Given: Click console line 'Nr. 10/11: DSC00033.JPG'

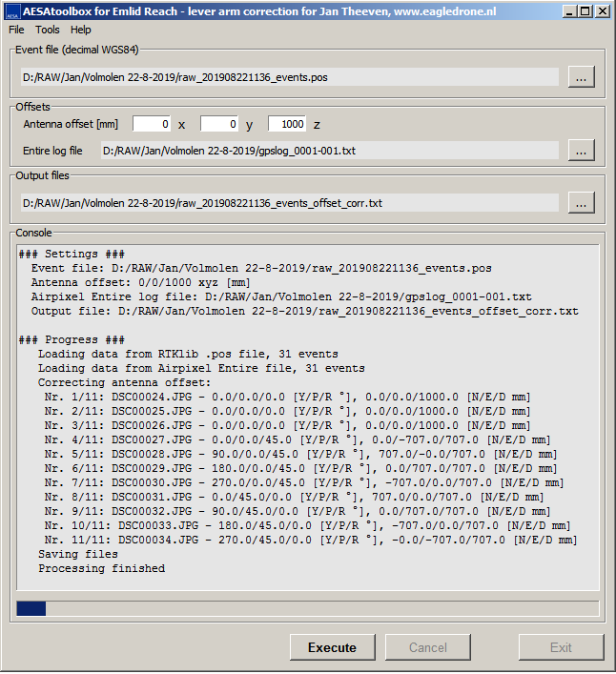Looking at the screenshot, I should [x=307, y=525].
